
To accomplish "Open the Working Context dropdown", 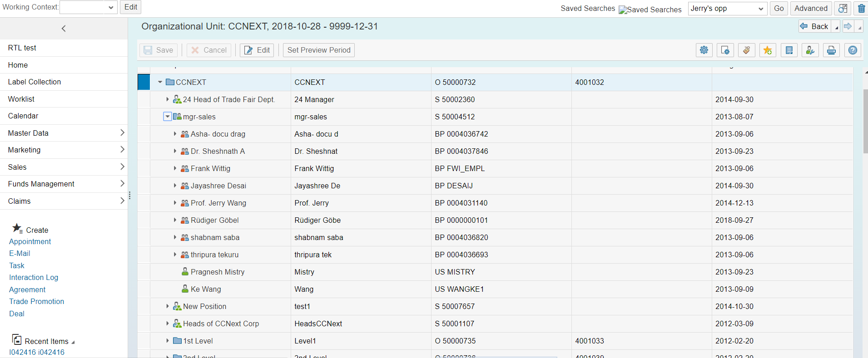I will click(x=111, y=7).
